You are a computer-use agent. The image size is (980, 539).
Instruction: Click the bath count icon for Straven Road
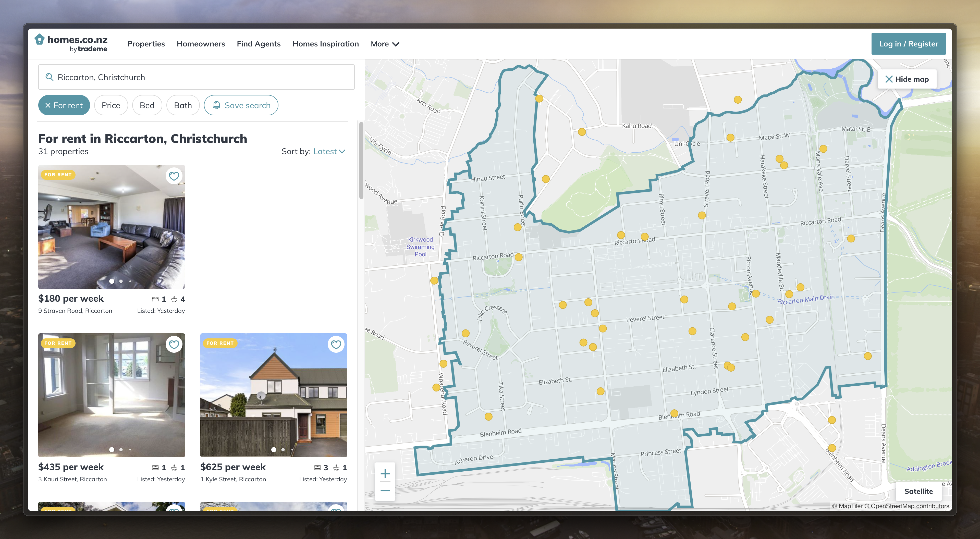click(174, 299)
